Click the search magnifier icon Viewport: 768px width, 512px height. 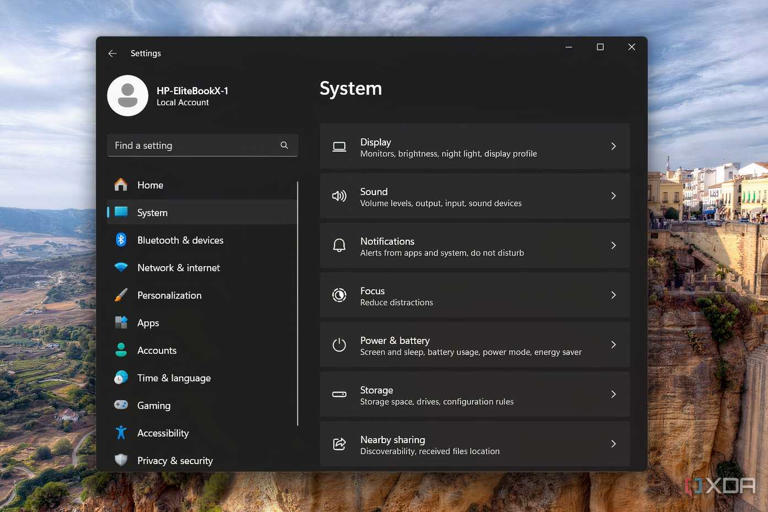(x=284, y=145)
